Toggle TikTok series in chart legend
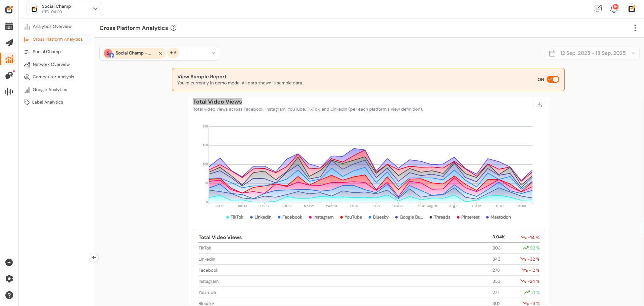 pos(235,217)
